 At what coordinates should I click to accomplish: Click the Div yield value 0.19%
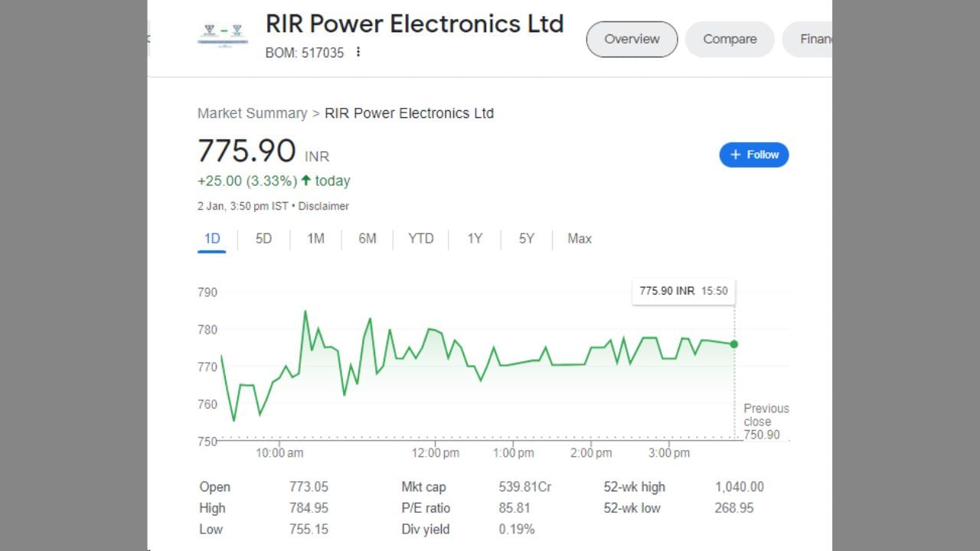point(517,530)
